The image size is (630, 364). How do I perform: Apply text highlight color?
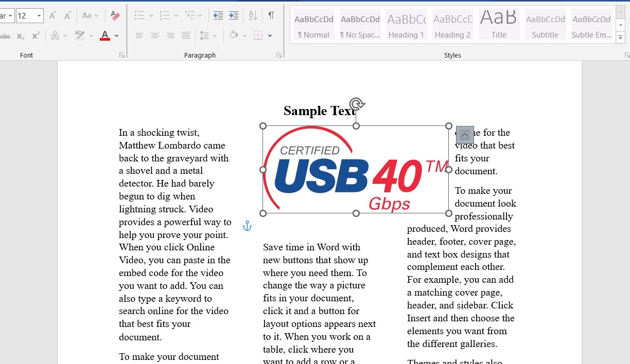[79, 35]
